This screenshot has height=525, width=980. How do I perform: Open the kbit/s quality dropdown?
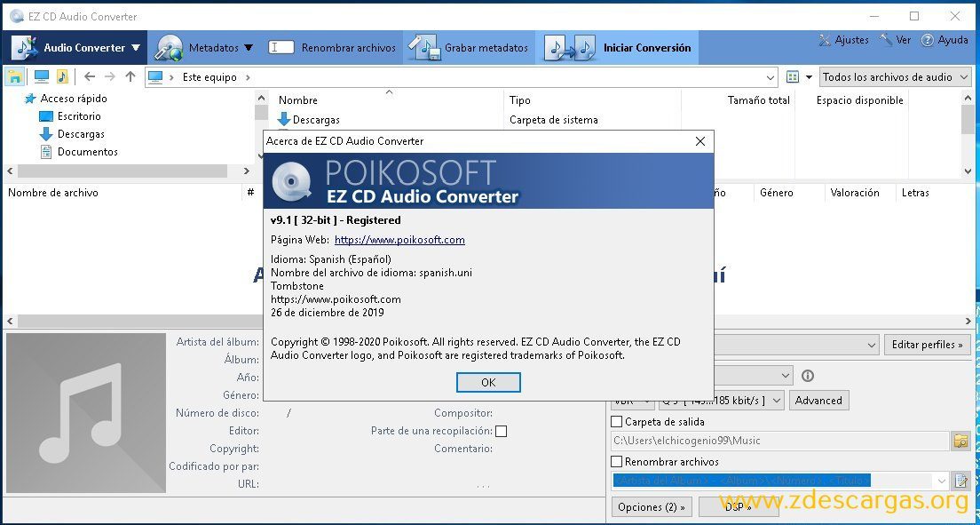[722, 401]
